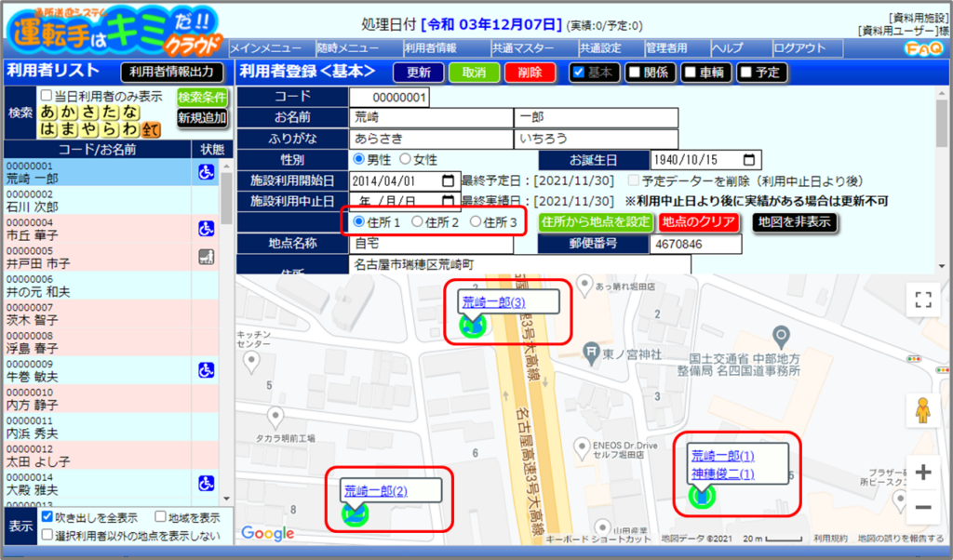The width and height of the screenshot is (953, 560).
Task: Click 地図を非表示 button
Action: point(795,222)
